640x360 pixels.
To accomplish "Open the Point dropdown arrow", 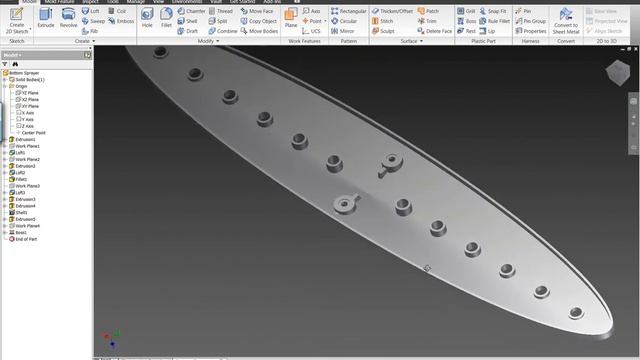I will 325,21.
